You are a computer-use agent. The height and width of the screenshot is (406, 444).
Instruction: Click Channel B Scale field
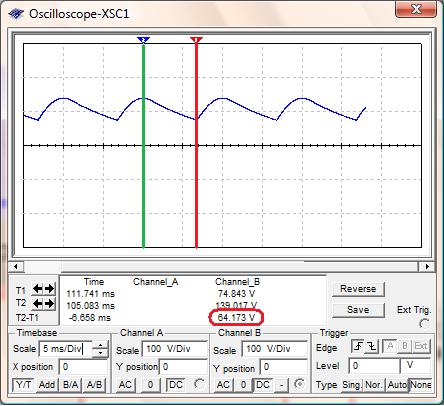(274, 349)
